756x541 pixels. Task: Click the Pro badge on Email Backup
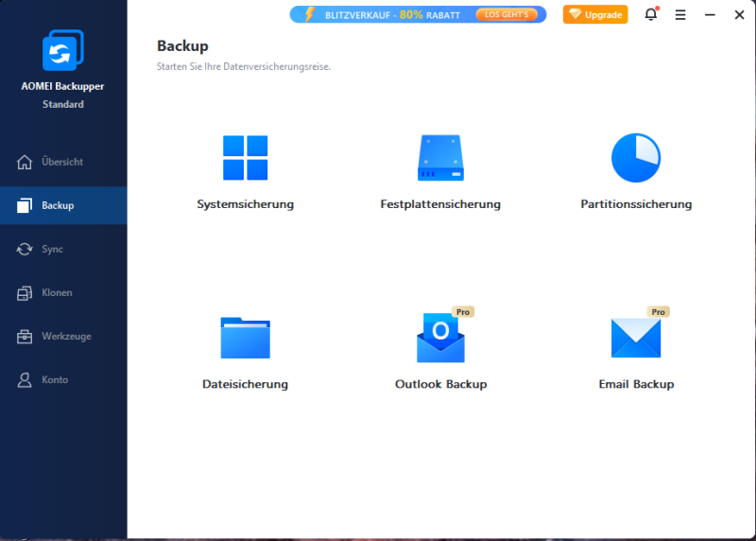tap(658, 312)
